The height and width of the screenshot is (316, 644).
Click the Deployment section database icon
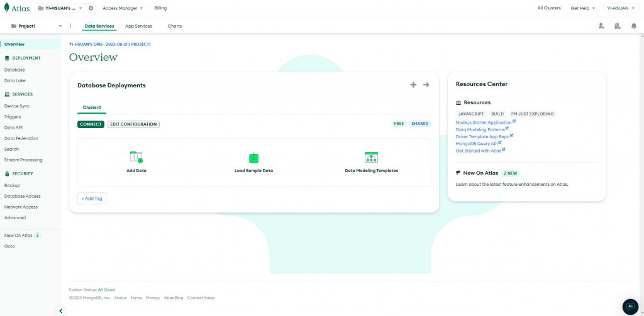click(x=7, y=58)
